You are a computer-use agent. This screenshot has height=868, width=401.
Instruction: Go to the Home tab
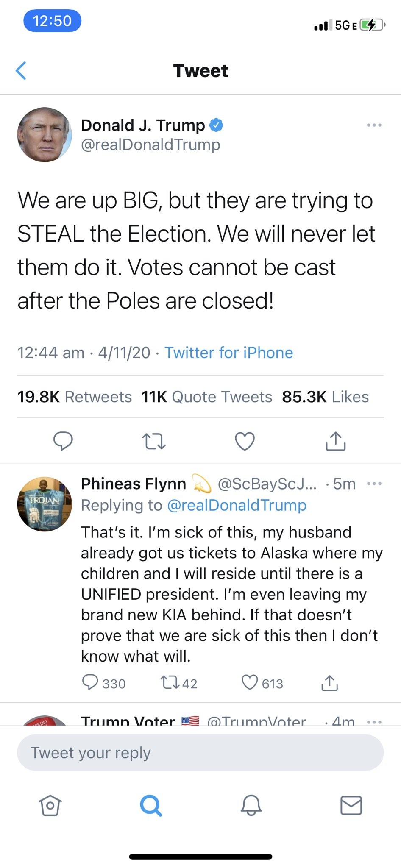coord(50,805)
